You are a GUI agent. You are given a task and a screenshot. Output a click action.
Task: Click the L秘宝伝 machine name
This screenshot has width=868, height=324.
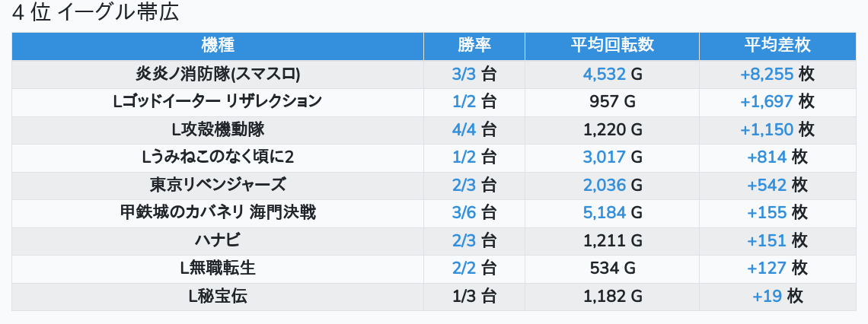coord(218,296)
